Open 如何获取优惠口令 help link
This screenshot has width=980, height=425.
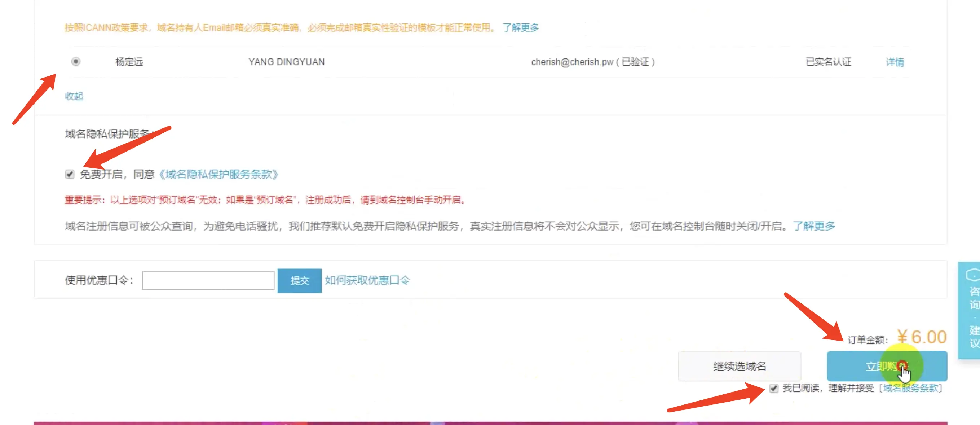pyautogui.click(x=367, y=280)
